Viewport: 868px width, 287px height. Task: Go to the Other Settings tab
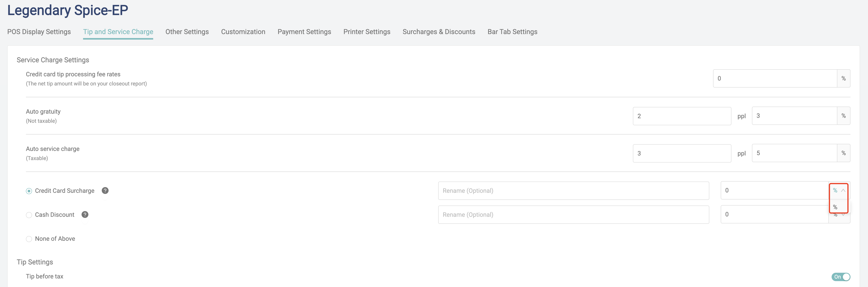187,32
